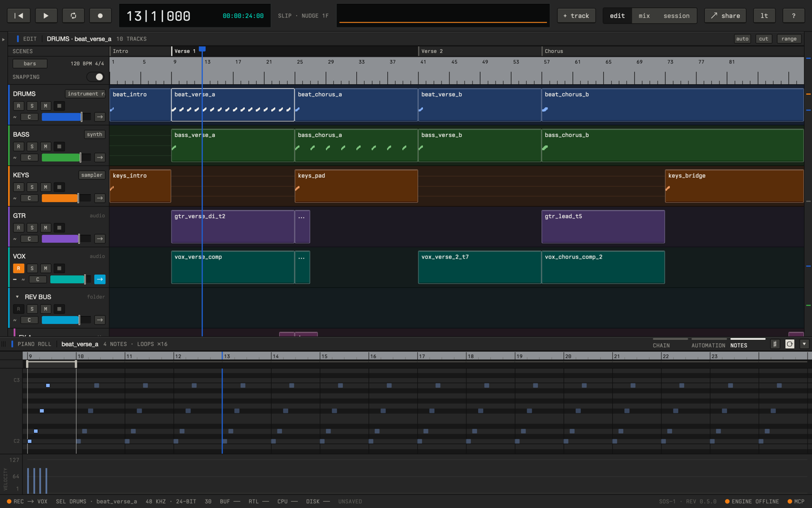Jump to the Chorus scene marker
The image size is (812, 508).
pos(554,51)
